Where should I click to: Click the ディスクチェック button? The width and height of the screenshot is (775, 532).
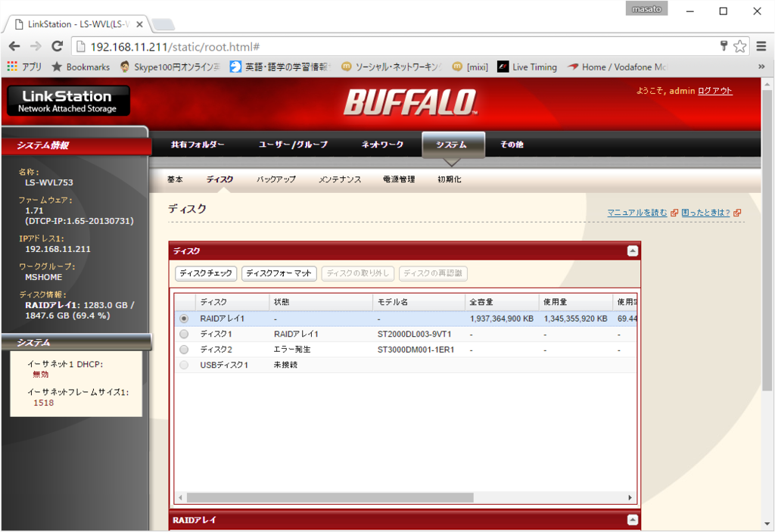206,273
